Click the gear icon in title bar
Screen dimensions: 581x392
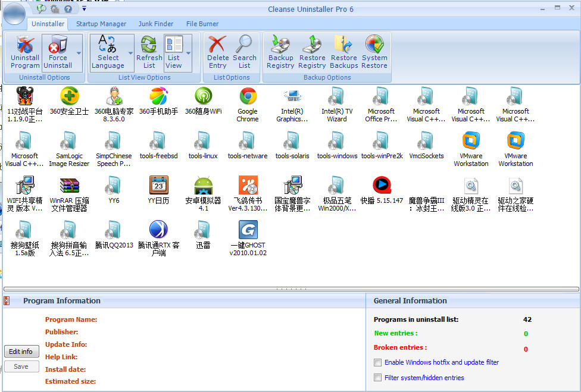(55, 9)
